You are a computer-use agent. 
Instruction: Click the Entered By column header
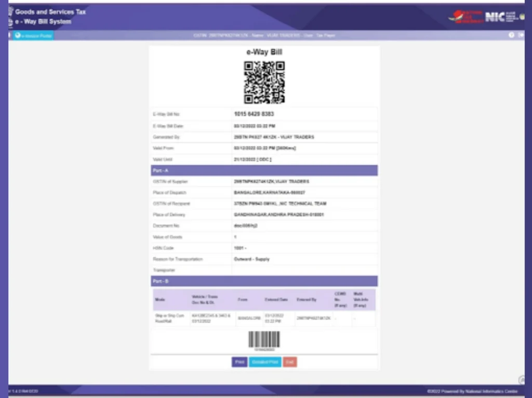point(307,300)
